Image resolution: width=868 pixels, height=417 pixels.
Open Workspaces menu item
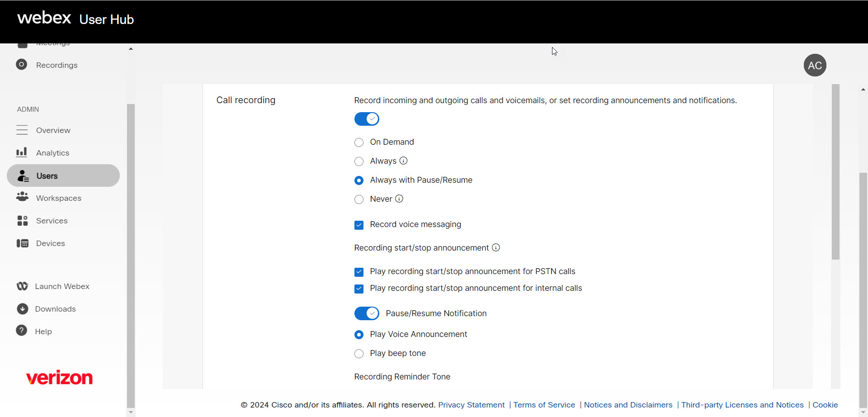59,198
